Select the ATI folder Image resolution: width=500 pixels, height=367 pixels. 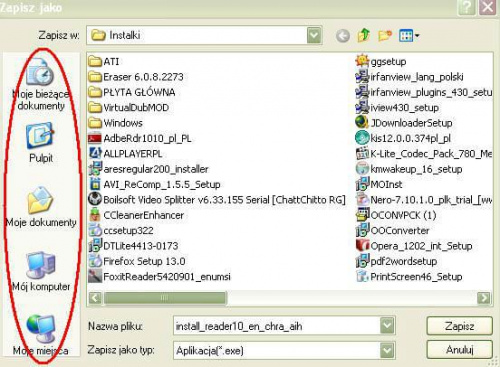pos(104,61)
